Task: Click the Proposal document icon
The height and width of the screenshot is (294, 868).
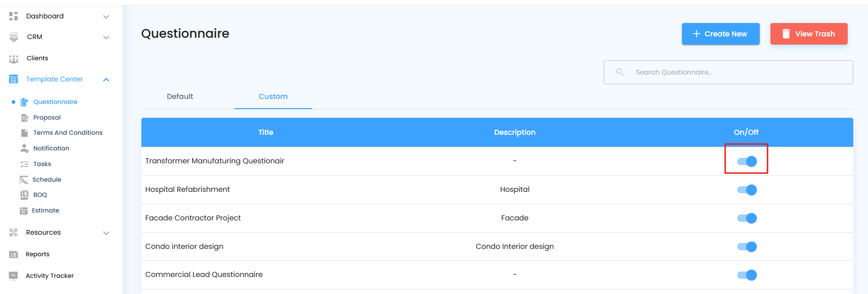Action: coord(25,118)
